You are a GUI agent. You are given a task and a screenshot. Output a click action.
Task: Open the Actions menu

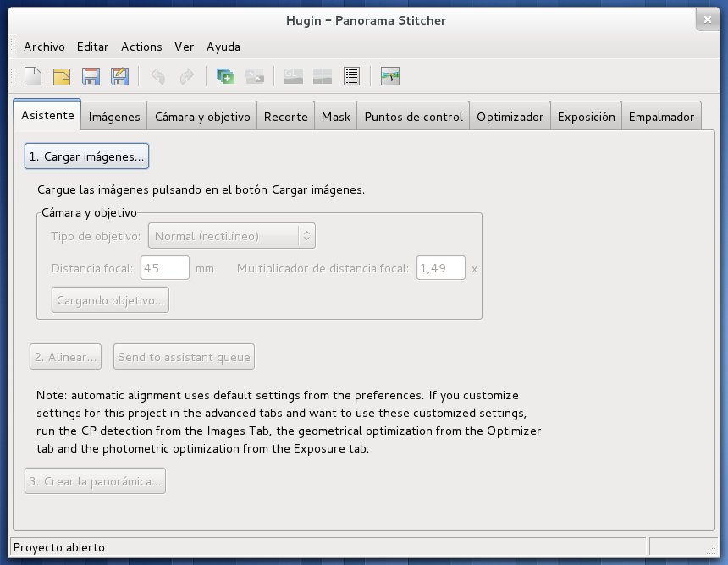click(x=141, y=47)
